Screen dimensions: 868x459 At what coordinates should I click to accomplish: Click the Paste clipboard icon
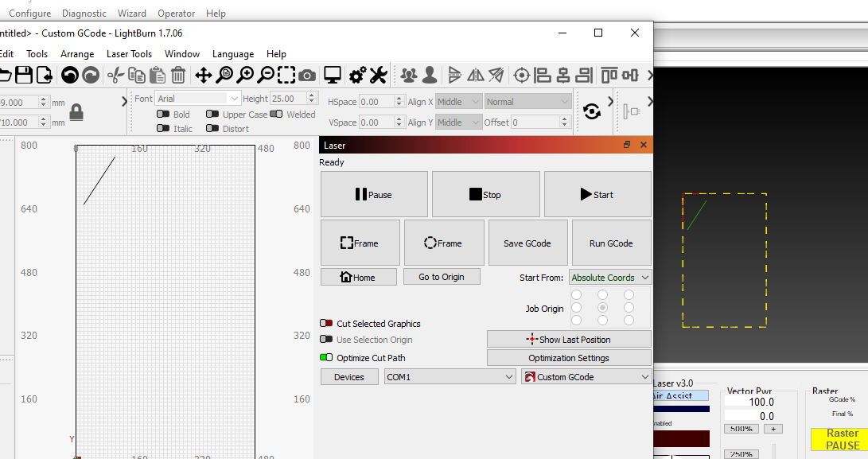coord(158,75)
